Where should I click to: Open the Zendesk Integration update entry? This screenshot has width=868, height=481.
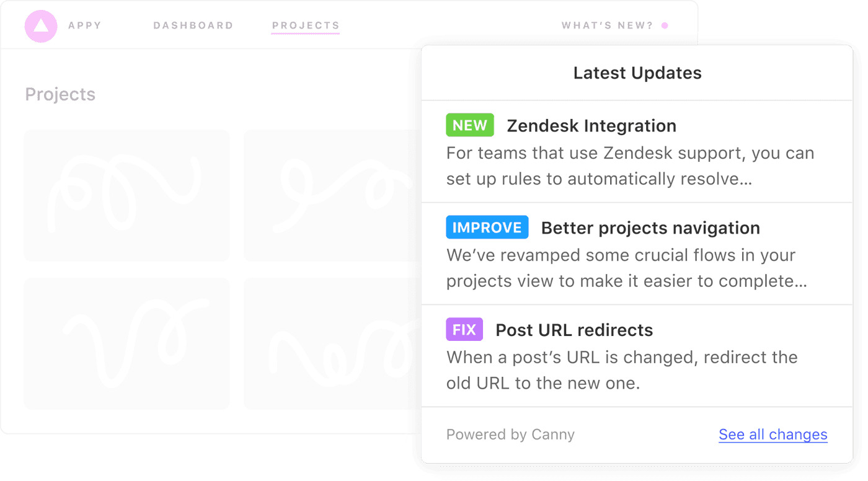(637, 152)
